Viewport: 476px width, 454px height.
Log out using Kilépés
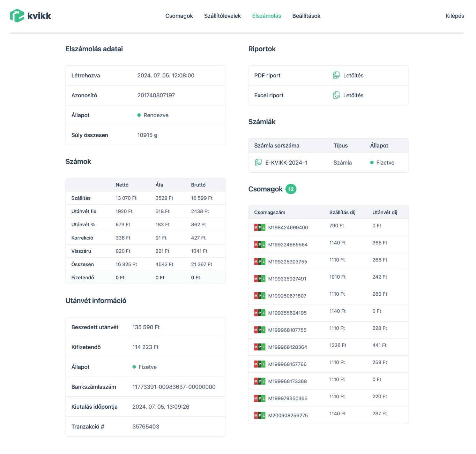coord(454,16)
